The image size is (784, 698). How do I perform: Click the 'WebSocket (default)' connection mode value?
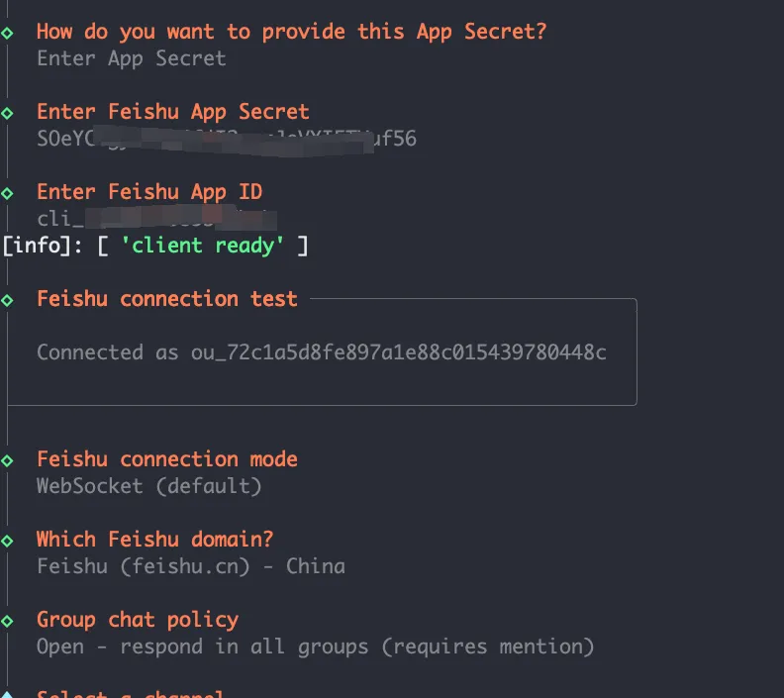148,486
